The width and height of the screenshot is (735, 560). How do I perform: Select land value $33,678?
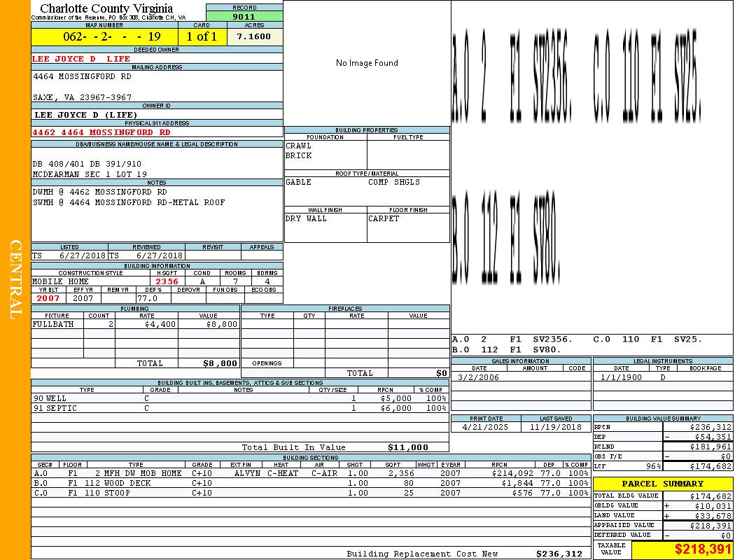[713, 516]
